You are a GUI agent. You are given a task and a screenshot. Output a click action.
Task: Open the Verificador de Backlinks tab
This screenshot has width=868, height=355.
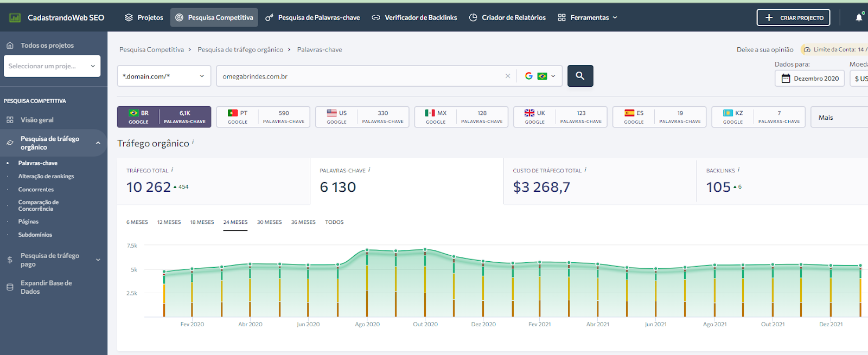click(414, 17)
